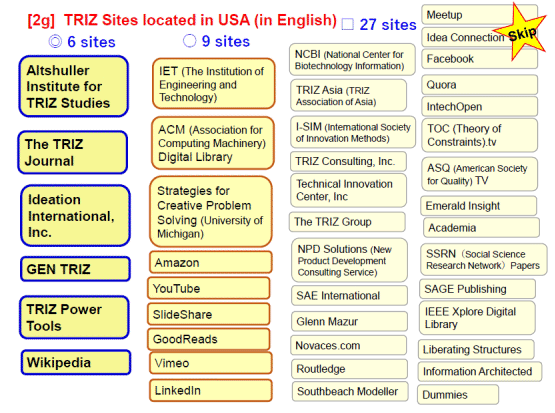Click the SlideShare entry
The height and width of the screenshot is (413, 555).
tap(208, 314)
